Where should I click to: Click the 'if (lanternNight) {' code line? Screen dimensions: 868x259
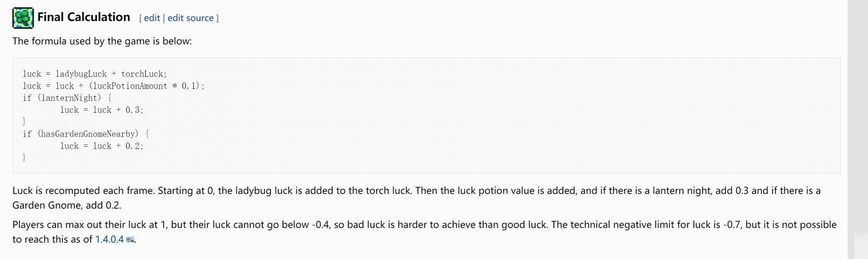tap(67, 98)
